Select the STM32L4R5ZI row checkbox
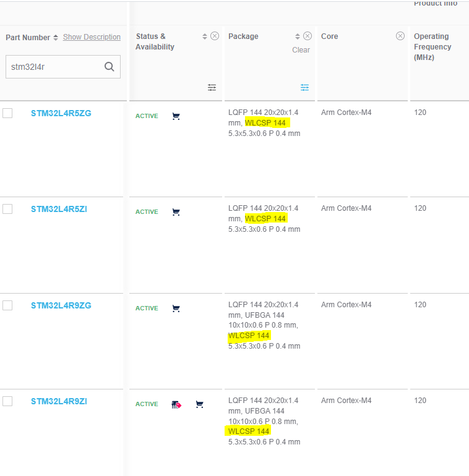The height and width of the screenshot is (476, 469). [7, 209]
